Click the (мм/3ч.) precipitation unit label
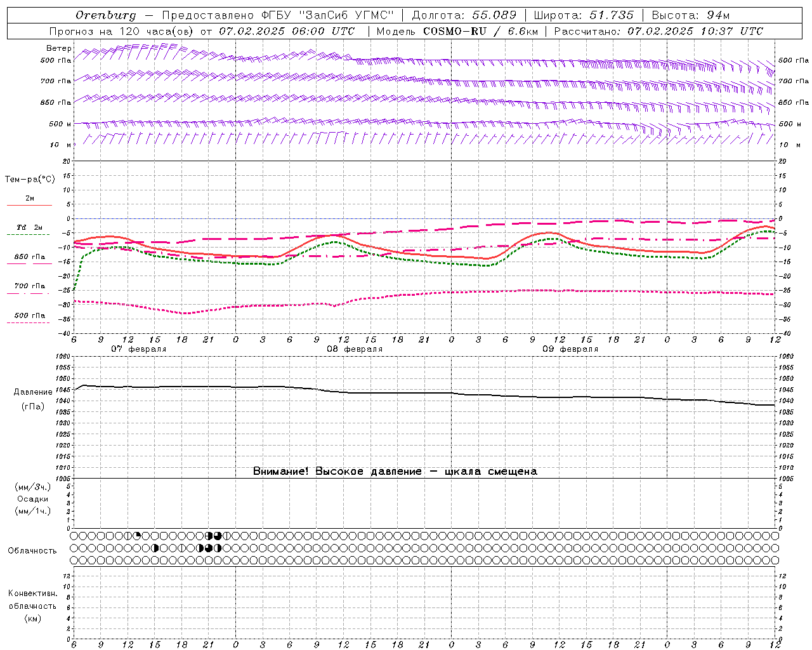Viewport: 812px width, 650px height. click(33, 487)
